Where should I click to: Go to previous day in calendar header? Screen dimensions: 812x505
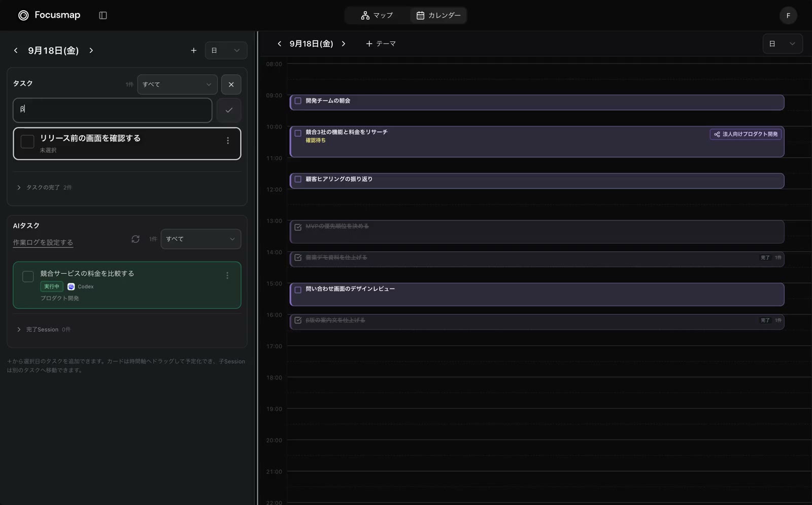coord(279,44)
